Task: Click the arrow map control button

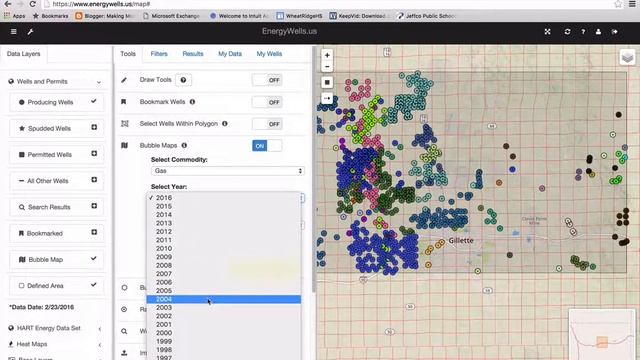Action: pyautogui.click(x=327, y=98)
